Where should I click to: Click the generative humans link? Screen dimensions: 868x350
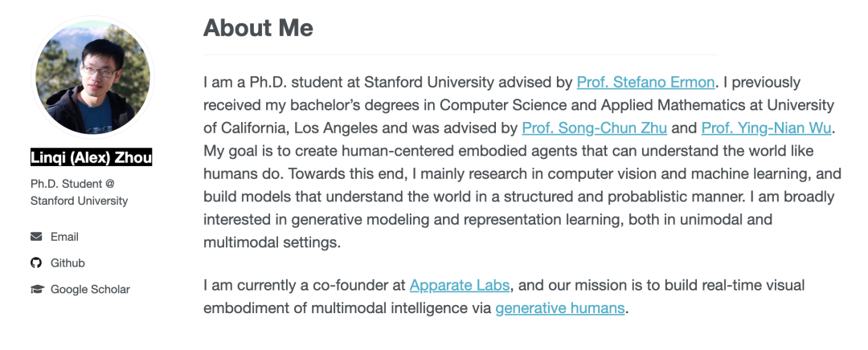pos(559,308)
